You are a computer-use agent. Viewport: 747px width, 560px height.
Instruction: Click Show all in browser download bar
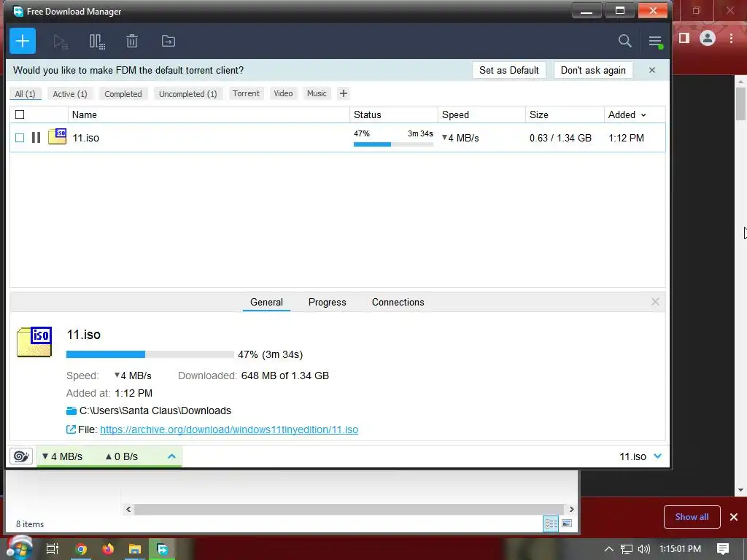tap(692, 517)
